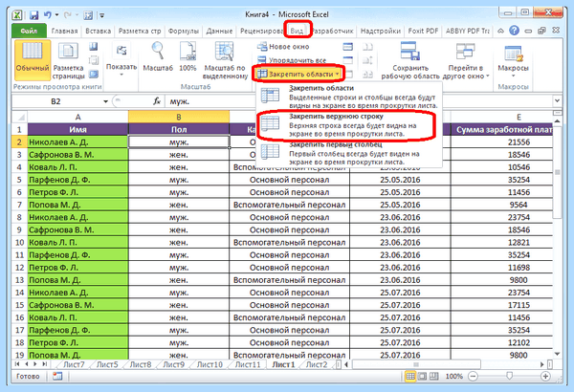Click Full Screen icon in view modes
This screenshot has width=574, height=392.
click(94, 74)
